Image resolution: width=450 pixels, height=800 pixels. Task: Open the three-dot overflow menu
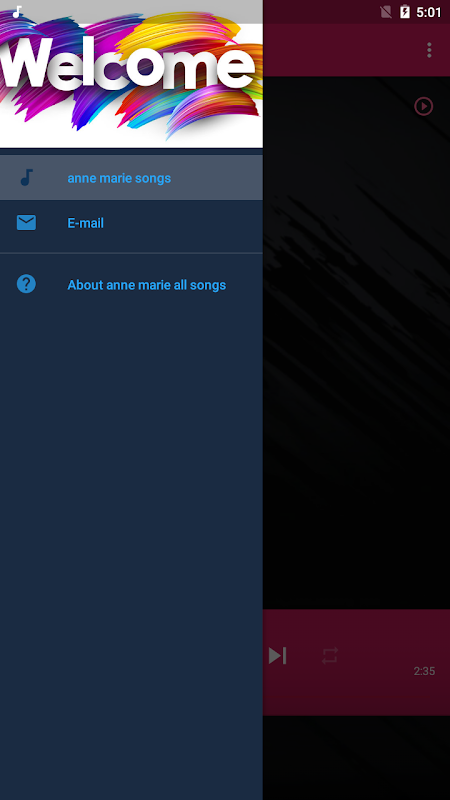point(429,50)
